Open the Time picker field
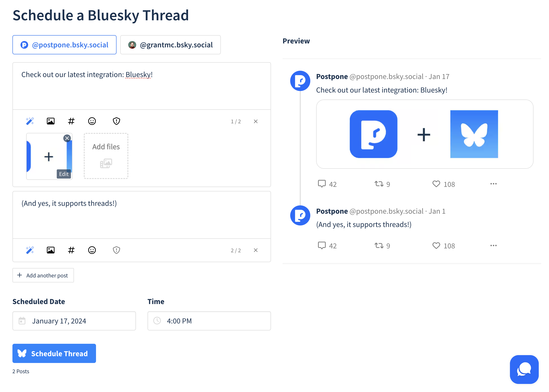The height and width of the screenshot is (392, 549). point(209,321)
